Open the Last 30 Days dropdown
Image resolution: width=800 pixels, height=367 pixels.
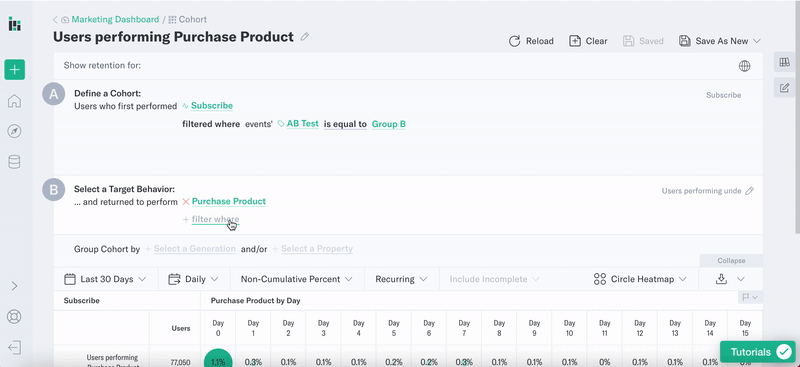[106, 279]
